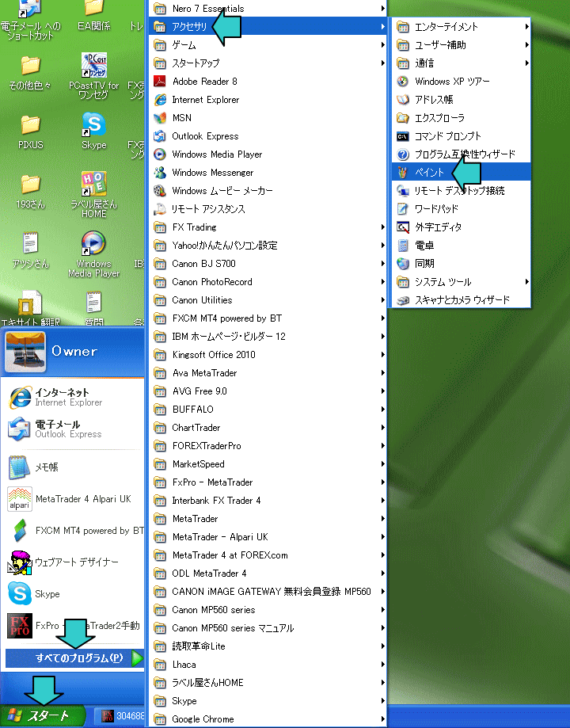This screenshot has height=728, width=570.
Task: Launch プログラム互換性ウィザード
Action: tap(461, 154)
